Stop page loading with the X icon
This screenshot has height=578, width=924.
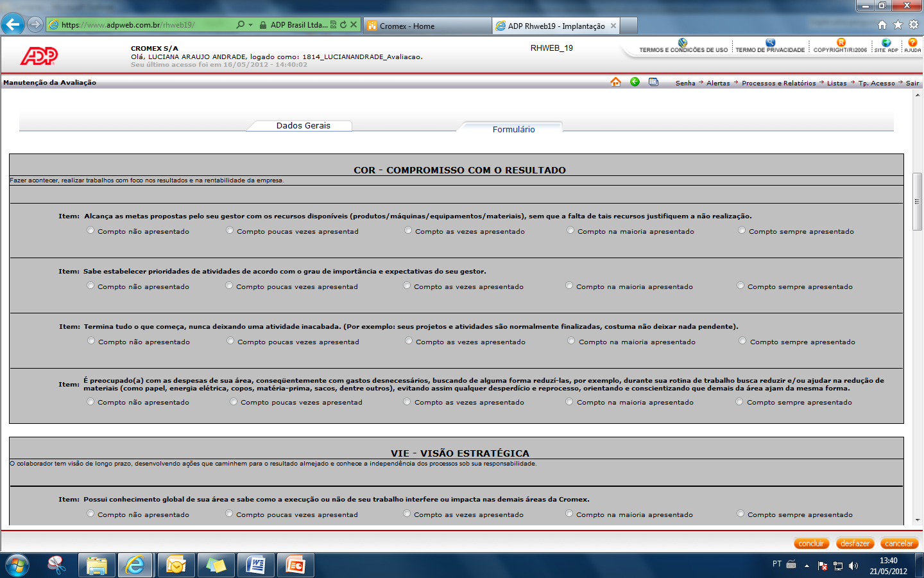[353, 24]
